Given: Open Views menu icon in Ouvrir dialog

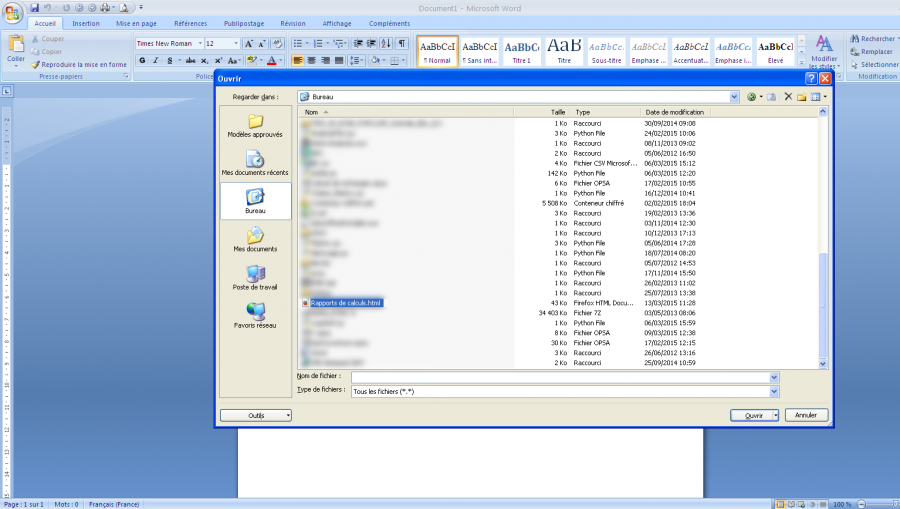Looking at the screenshot, I should (x=816, y=97).
